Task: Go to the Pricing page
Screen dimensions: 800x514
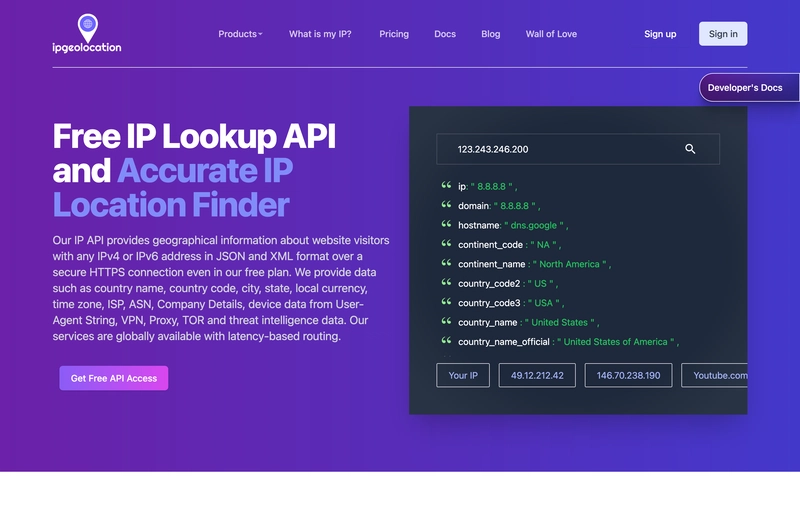Action: [394, 34]
